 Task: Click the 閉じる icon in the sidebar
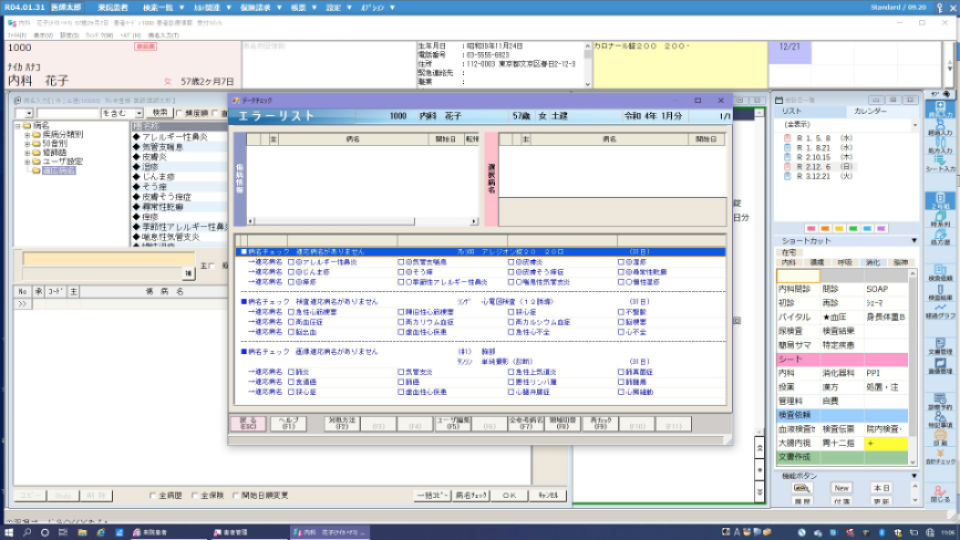click(940, 491)
